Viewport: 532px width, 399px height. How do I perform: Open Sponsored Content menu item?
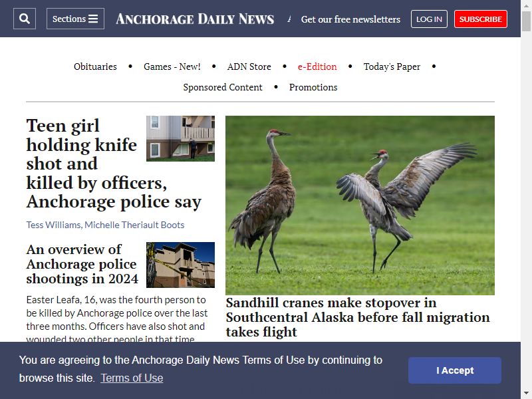pyautogui.click(x=223, y=87)
